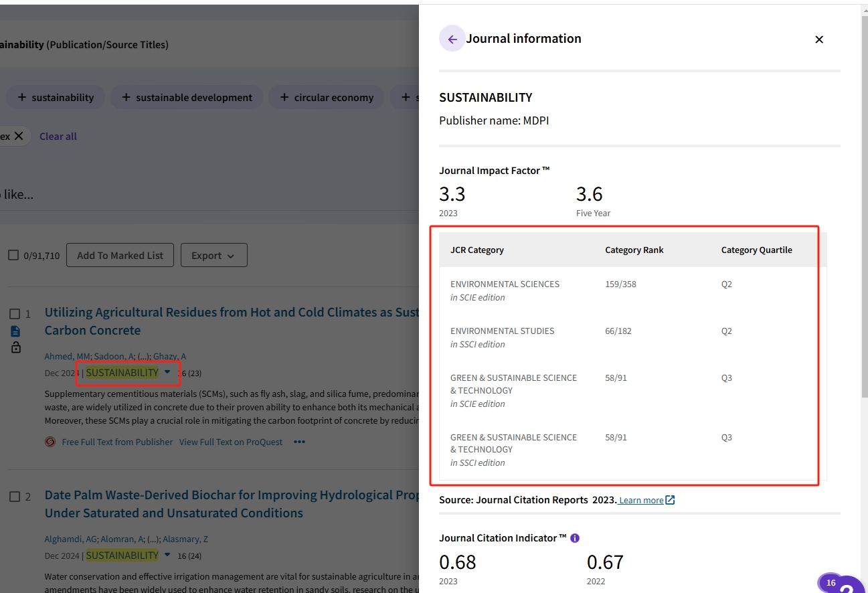This screenshot has height=593, width=868.
Task: Click the references count (24) in result 2
Action: [194, 556]
